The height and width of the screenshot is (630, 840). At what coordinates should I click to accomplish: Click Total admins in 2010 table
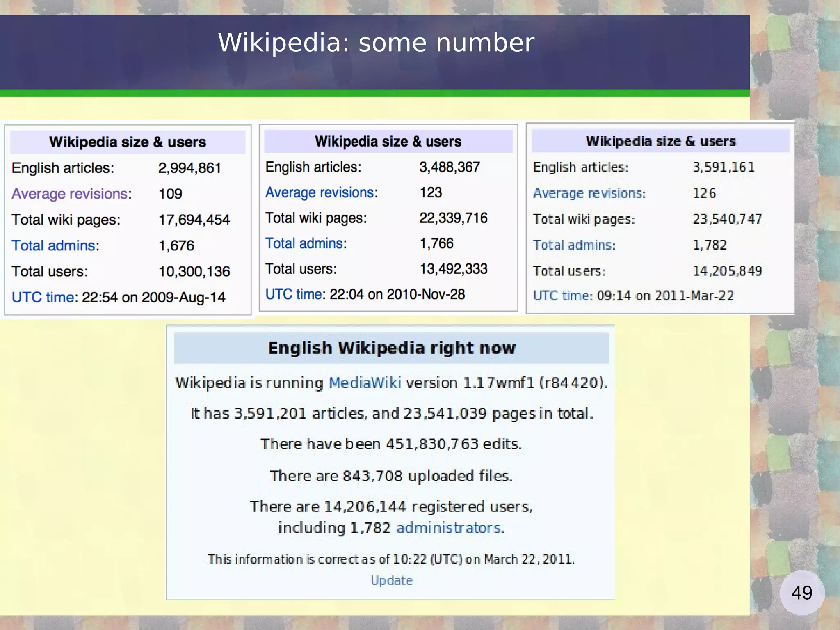pyautogui.click(x=304, y=243)
